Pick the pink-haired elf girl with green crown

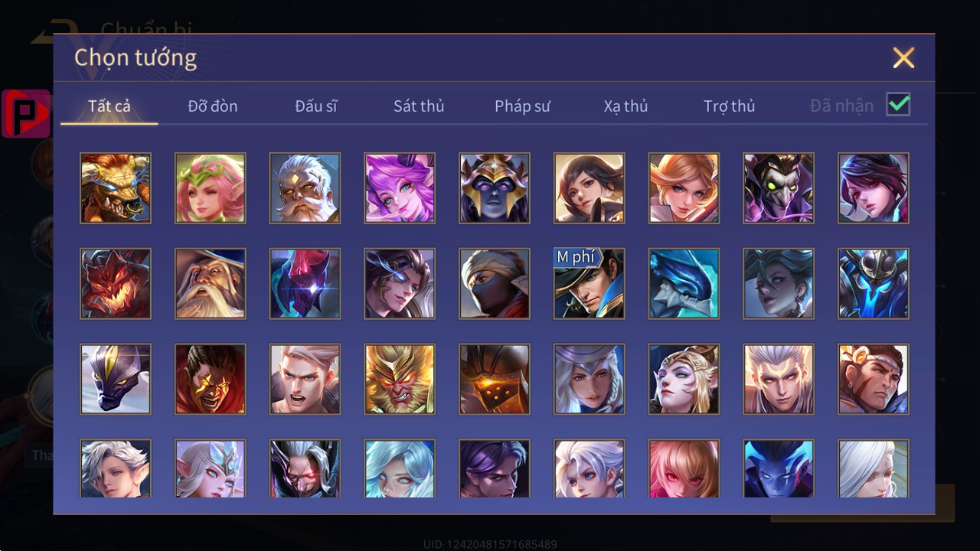click(x=211, y=188)
